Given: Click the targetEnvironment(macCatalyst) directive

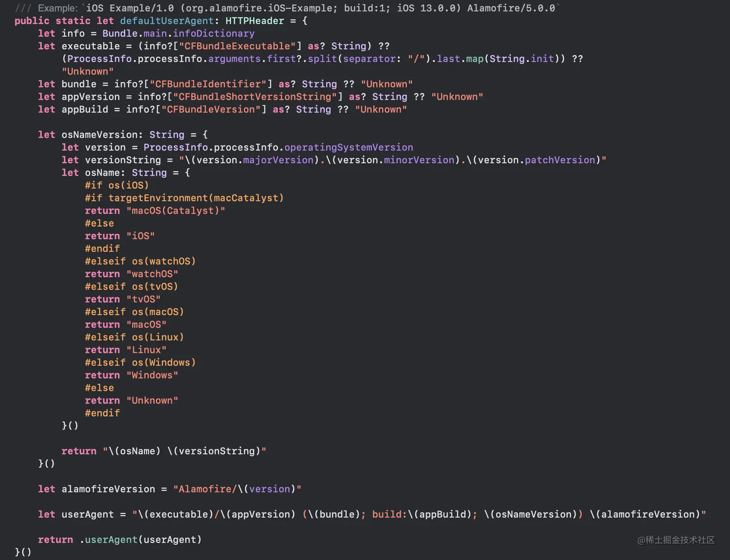Looking at the screenshot, I should (x=184, y=198).
